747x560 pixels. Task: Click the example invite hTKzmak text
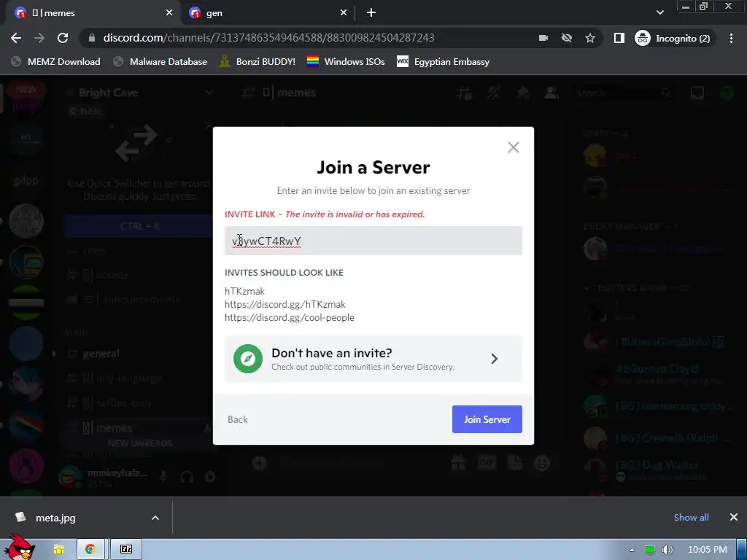click(x=244, y=291)
